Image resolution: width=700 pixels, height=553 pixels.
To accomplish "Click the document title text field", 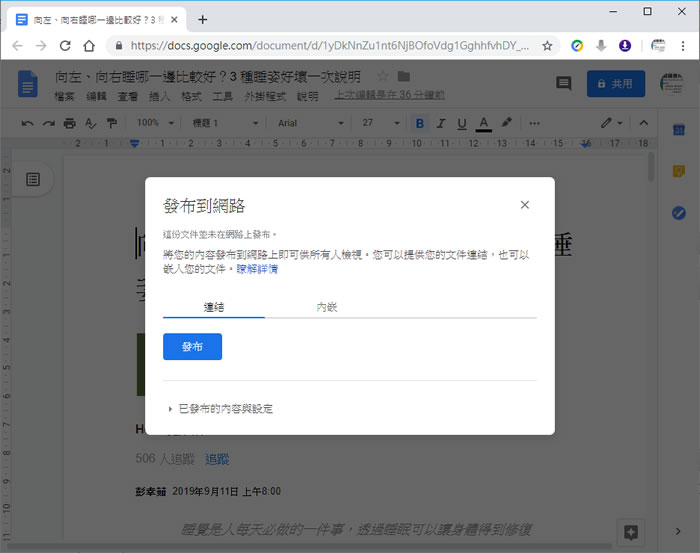I will 208,77.
